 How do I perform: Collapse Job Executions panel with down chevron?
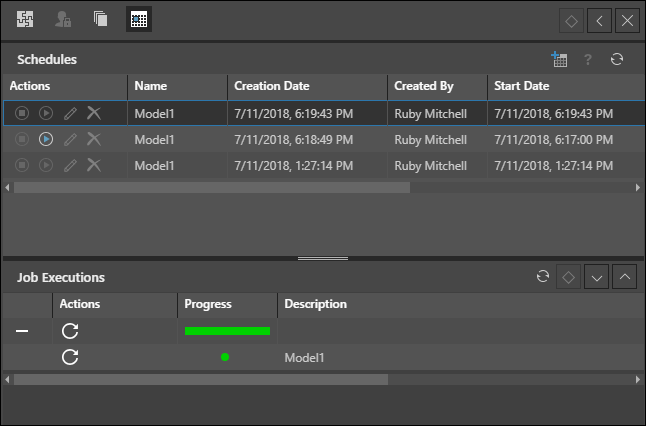[597, 277]
